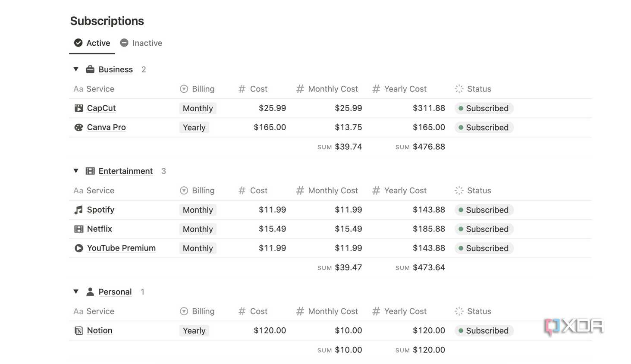Change Spotify's Subscribed status
631x364 pixels.
tap(483, 210)
